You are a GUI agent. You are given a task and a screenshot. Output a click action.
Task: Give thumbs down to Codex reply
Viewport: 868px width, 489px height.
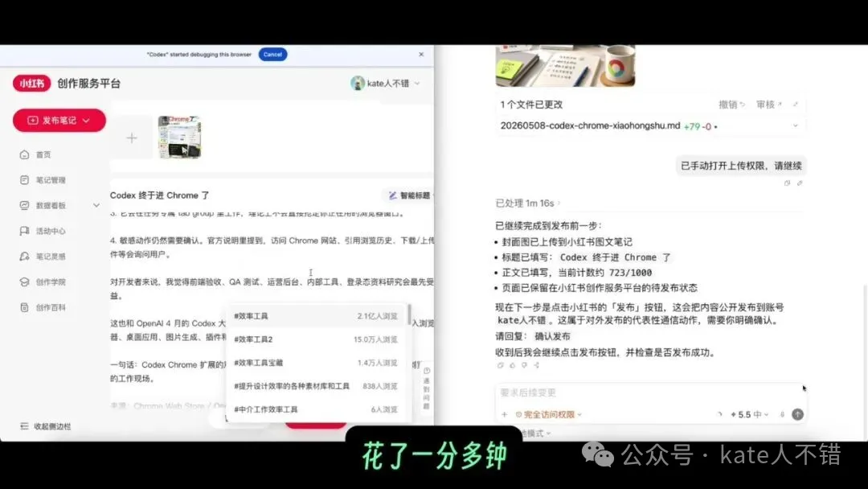[524, 365]
